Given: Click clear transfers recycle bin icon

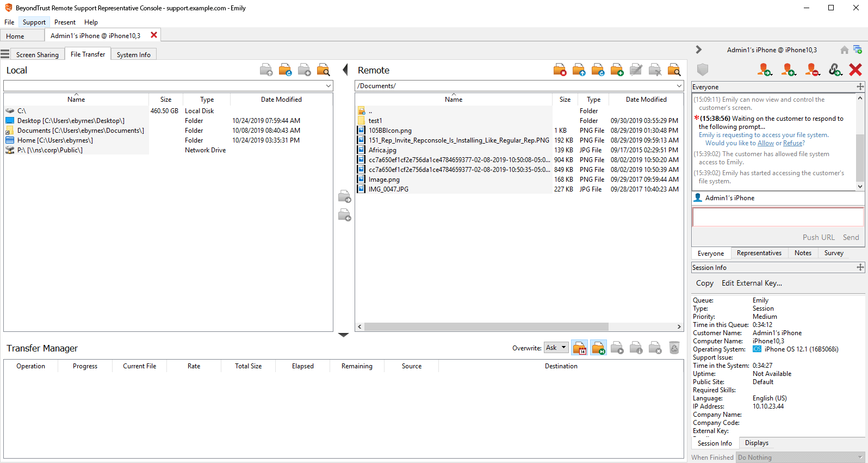Looking at the screenshot, I should (674, 348).
